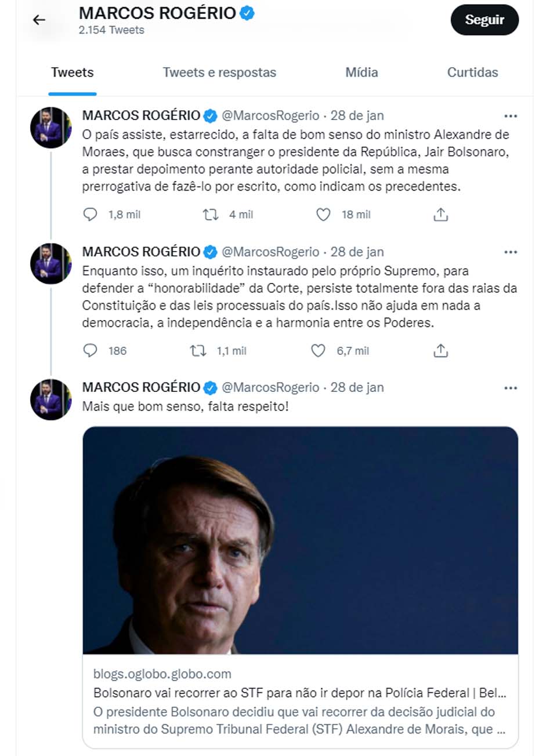557x756 pixels.
Task: Share the second tweet about the inquérito
Action: [x=441, y=351]
